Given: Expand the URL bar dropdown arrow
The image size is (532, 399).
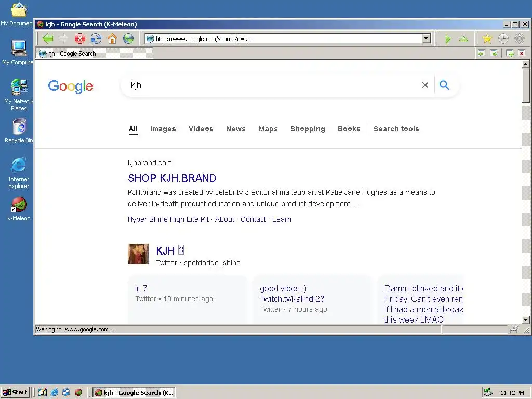Looking at the screenshot, I should (427, 38).
